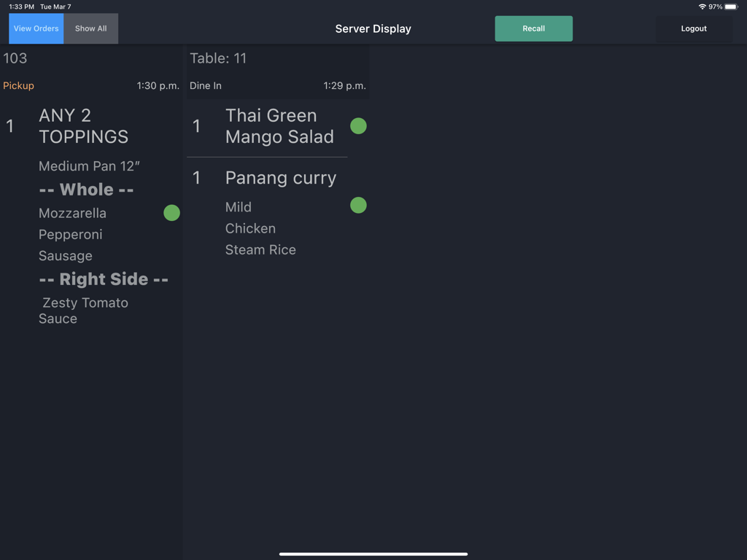This screenshot has width=747, height=560.
Task: Click the Logout button
Action: (x=694, y=28)
